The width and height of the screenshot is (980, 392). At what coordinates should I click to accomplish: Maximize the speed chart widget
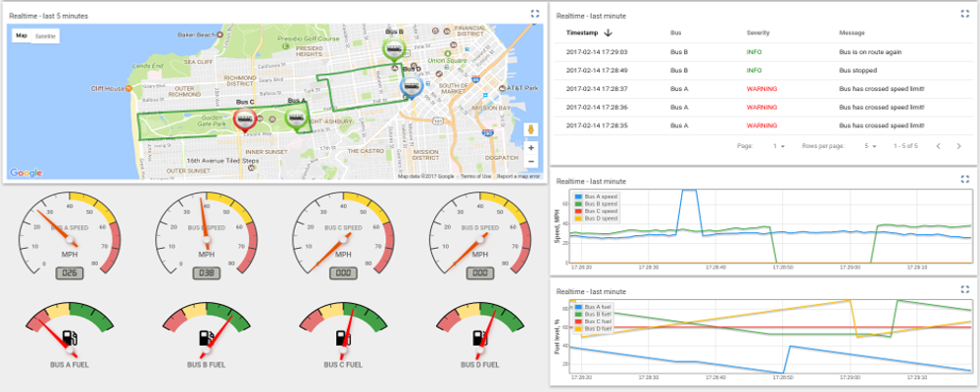click(x=964, y=179)
